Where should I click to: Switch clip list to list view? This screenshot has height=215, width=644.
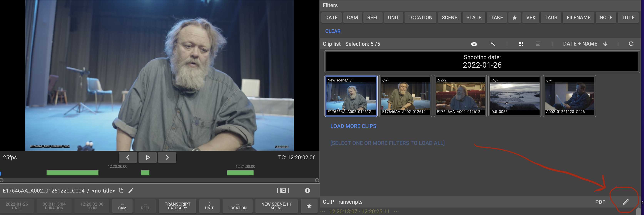pos(538,44)
